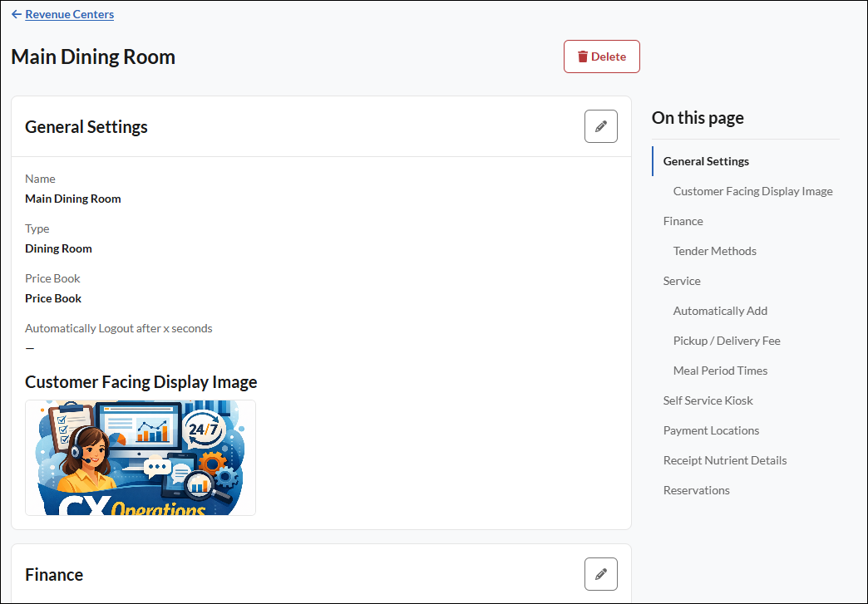The width and height of the screenshot is (868, 604).
Task: Select Service in the On this page list
Action: tap(682, 281)
